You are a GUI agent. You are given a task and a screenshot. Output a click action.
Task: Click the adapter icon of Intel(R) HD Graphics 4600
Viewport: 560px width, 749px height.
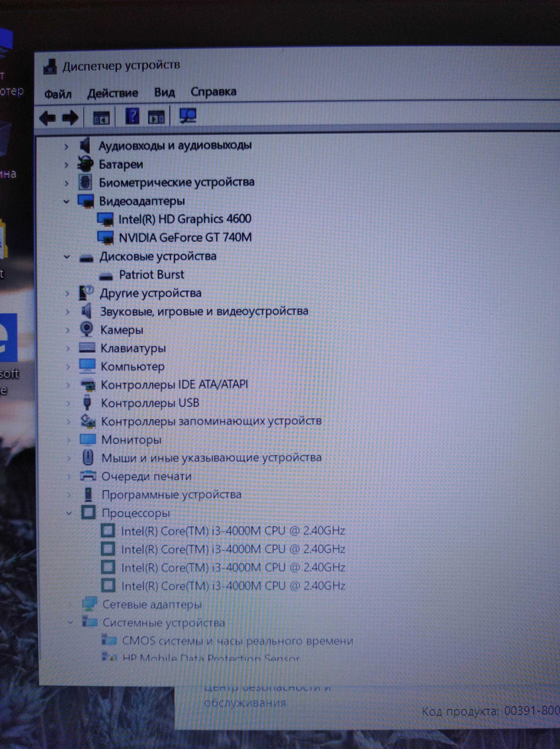105,219
